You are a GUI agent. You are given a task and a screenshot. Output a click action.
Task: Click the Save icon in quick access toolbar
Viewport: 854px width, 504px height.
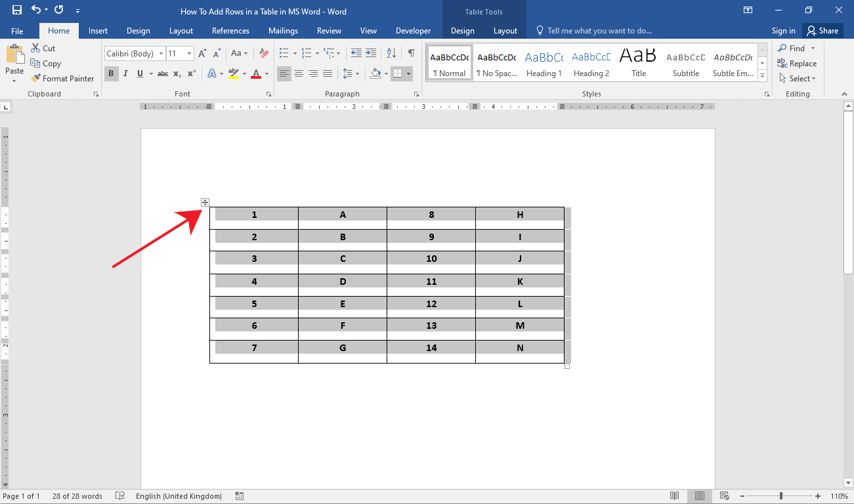(x=17, y=10)
